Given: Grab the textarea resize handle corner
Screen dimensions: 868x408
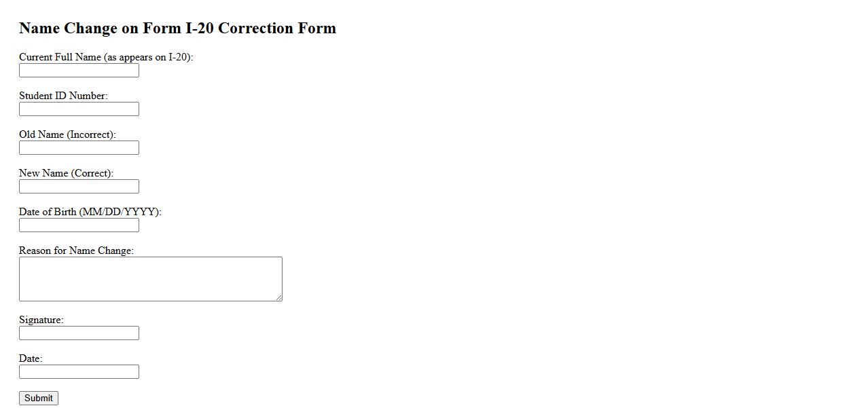Looking at the screenshot, I should click(x=278, y=297).
